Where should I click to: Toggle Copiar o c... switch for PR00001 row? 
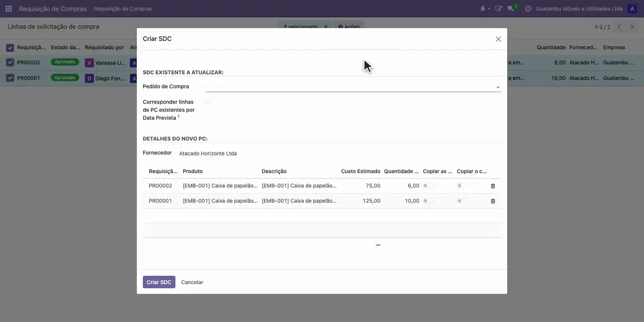pyautogui.click(x=462, y=201)
